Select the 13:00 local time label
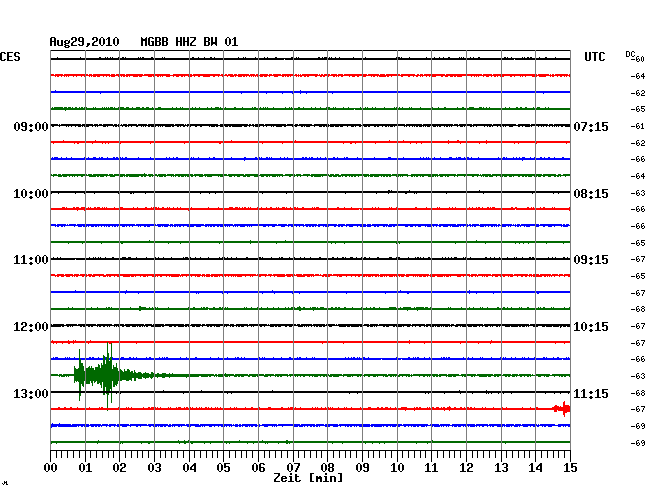Screen dimensions: 650x494 [31, 393]
